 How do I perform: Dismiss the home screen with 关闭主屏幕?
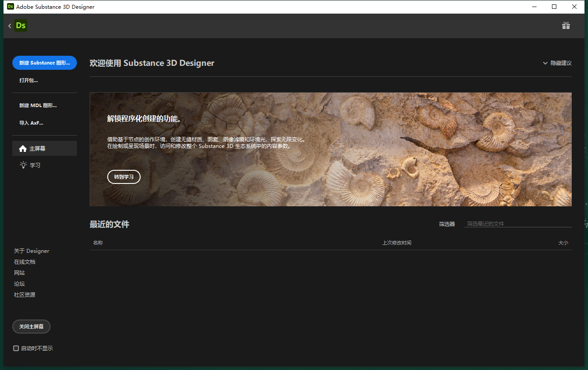pos(31,326)
